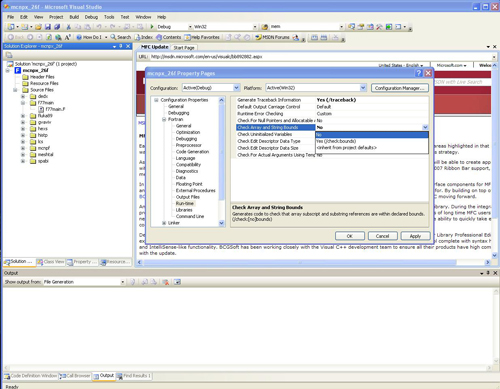
Task: Click the Font Size 'A' icon
Action: pyautogui.click(x=68, y=37)
